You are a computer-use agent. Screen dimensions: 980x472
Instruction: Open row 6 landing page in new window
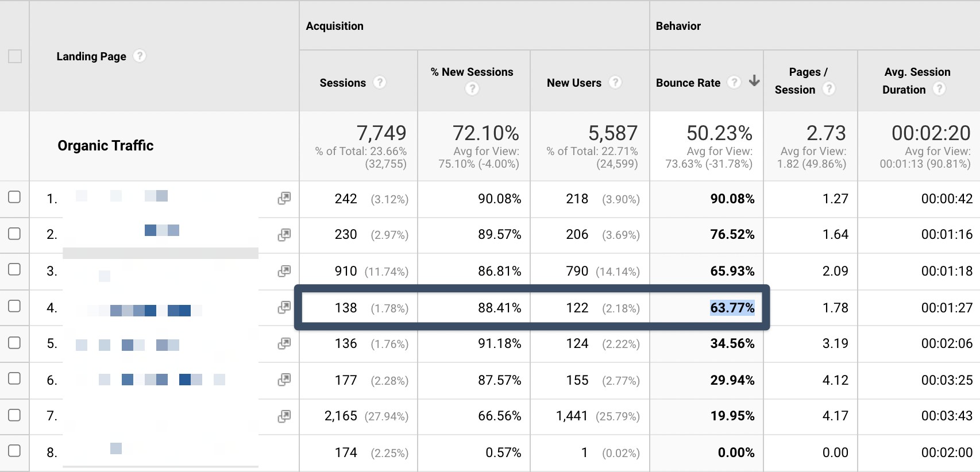[284, 380]
